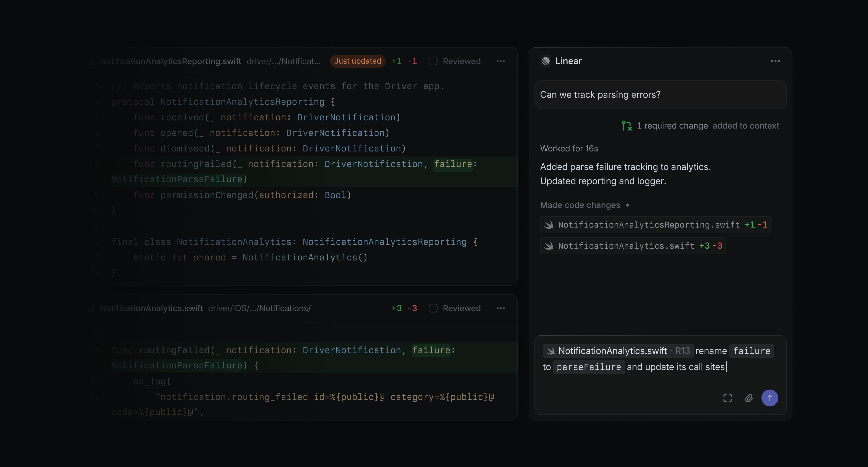
Task: Click the Linear logo icon in panel header
Action: pyautogui.click(x=546, y=61)
